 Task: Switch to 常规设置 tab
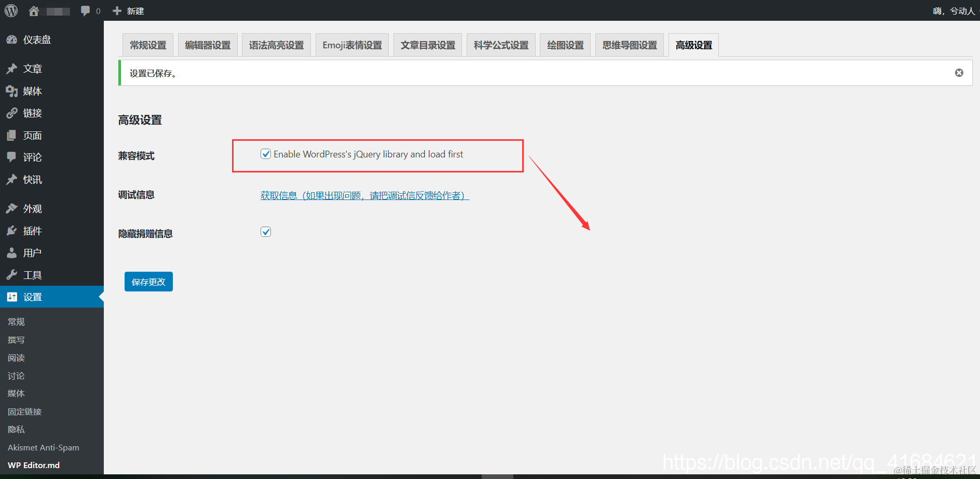coord(148,45)
